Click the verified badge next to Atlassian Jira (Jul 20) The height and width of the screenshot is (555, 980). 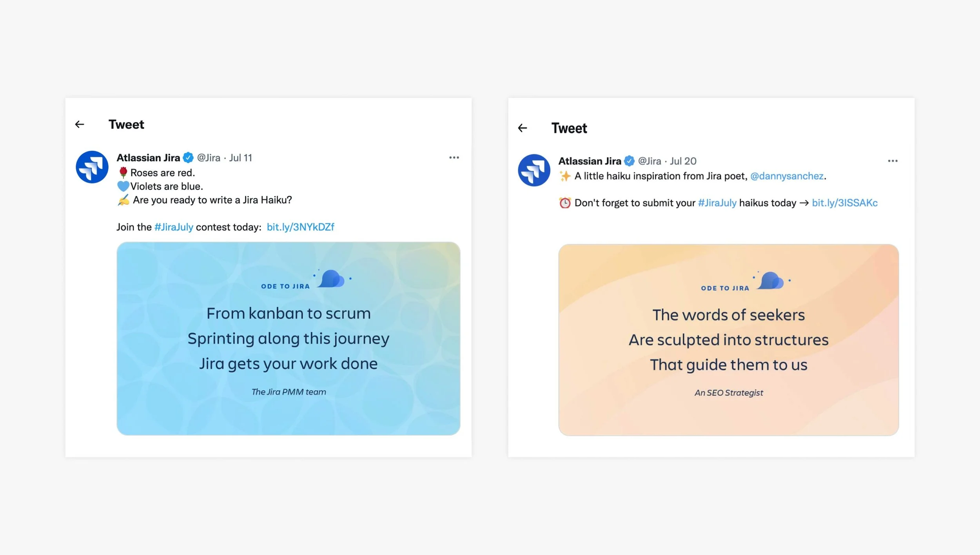[x=630, y=161]
